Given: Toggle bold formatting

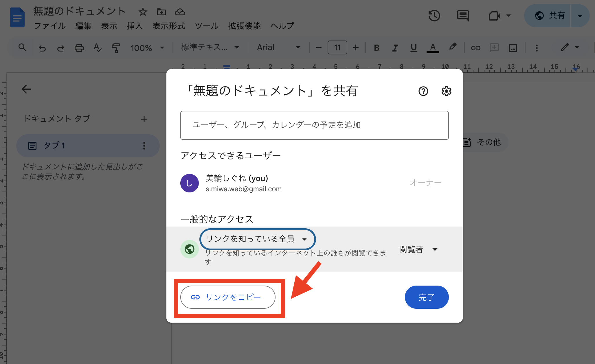Looking at the screenshot, I should (x=376, y=48).
